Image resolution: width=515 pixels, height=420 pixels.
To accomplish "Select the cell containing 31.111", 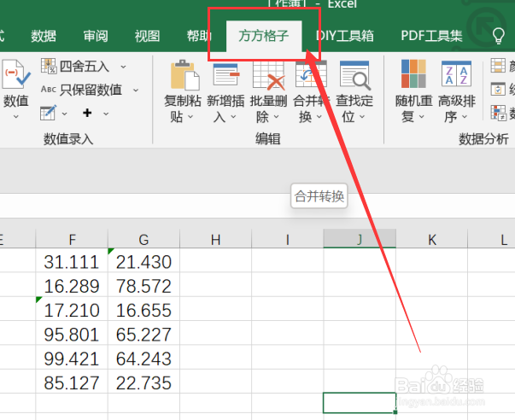I will point(72,261).
